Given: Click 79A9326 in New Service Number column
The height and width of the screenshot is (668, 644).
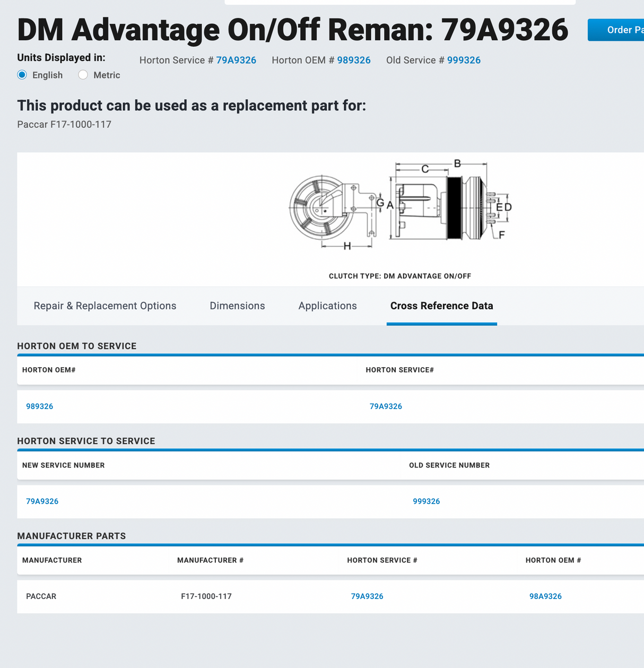Looking at the screenshot, I should click(42, 501).
